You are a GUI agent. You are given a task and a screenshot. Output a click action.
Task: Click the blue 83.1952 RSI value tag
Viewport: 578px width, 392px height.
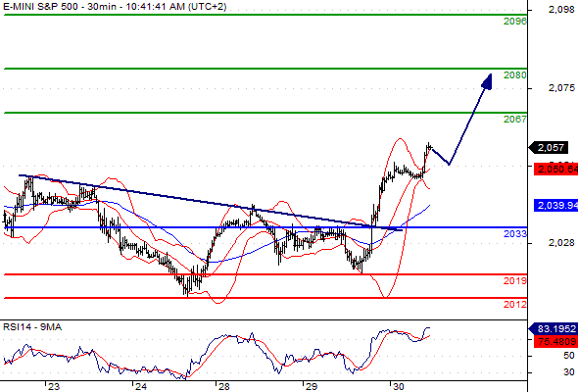coord(554,329)
